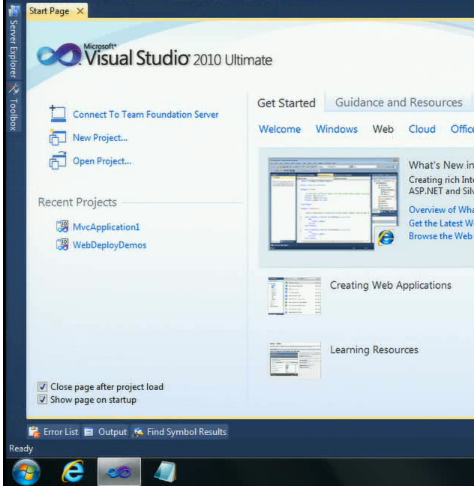The height and width of the screenshot is (488, 474).
Task: Expand the Learning Resources section
Action: click(374, 350)
